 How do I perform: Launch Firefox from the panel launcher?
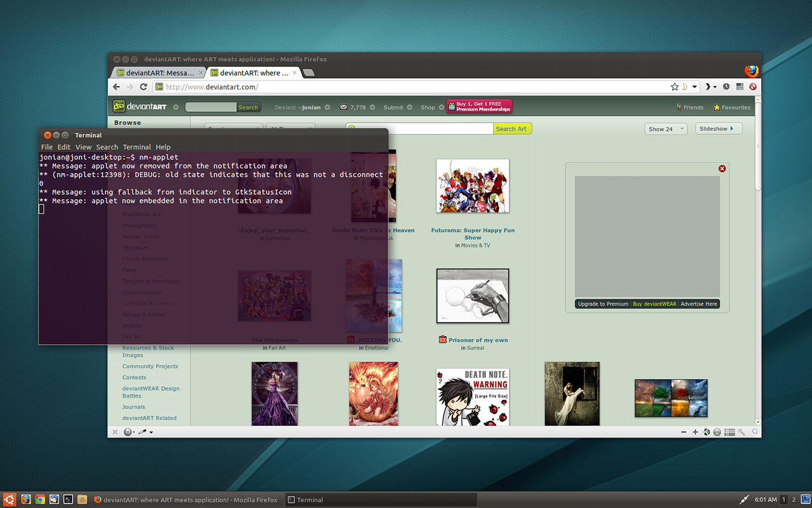tap(26, 500)
